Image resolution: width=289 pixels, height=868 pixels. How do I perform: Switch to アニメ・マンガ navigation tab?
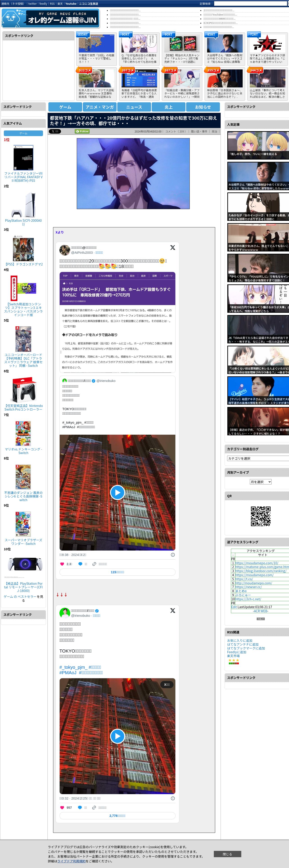[99, 107]
